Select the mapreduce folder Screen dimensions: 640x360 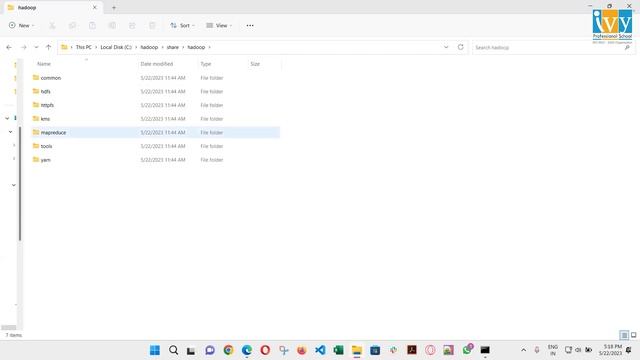(156, 132)
